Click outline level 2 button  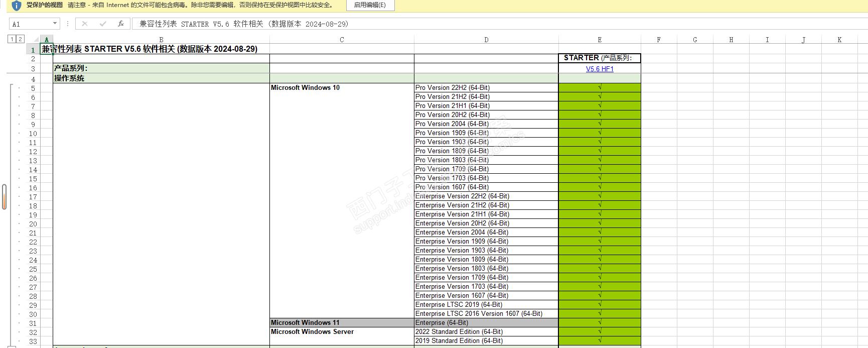(x=20, y=39)
